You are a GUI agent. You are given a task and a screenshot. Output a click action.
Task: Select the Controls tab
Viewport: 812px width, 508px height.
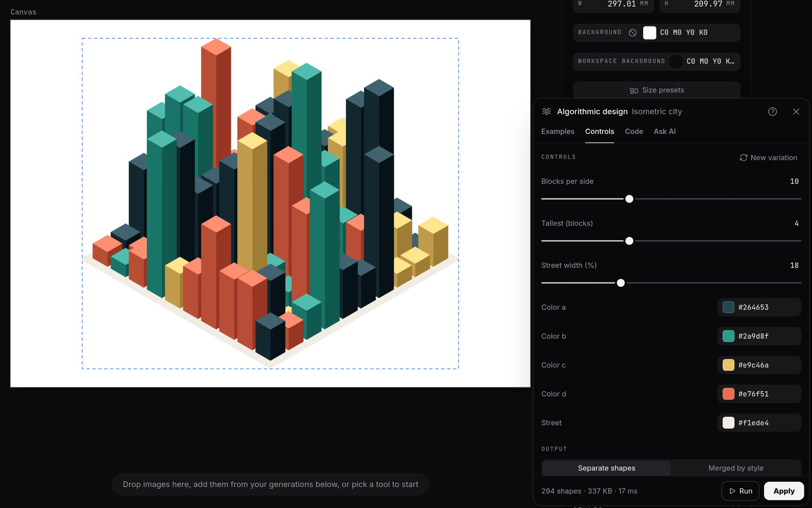click(x=599, y=131)
